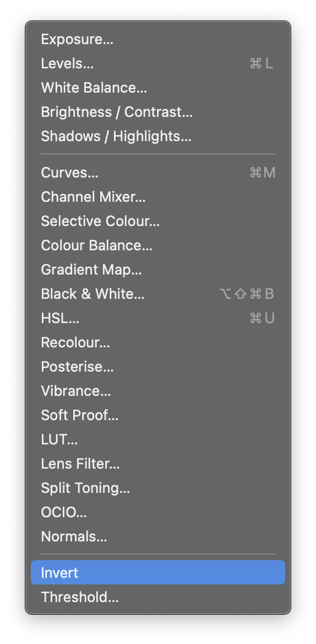Viewport: 316px width, 644px height.
Task: Open the Vibrance adjustment
Action: click(158, 391)
